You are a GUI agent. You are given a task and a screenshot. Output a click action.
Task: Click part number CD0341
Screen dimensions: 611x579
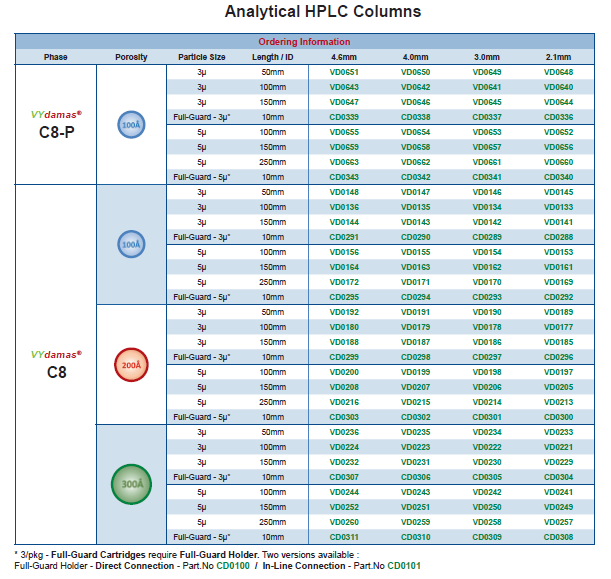point(487,177)
